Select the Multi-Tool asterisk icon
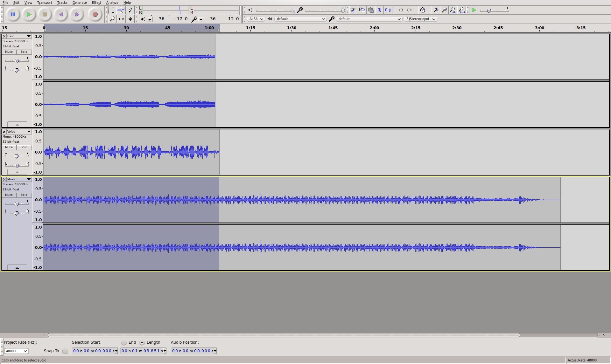 coord(130,19)
